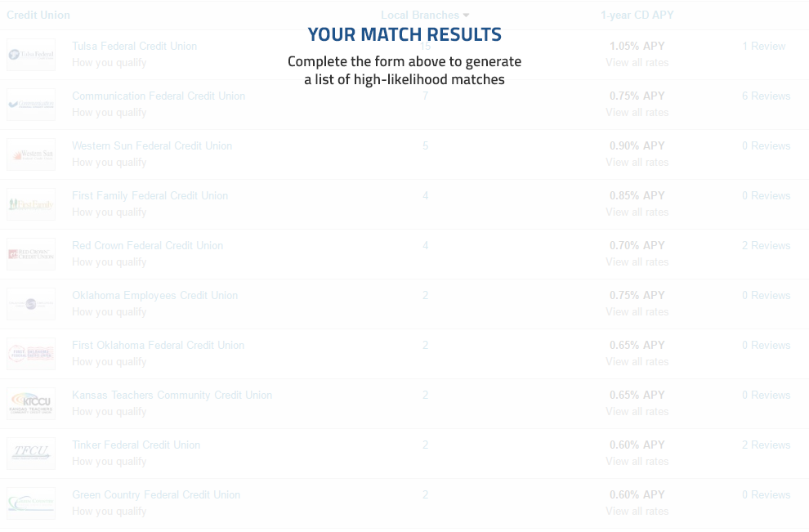Screen dimensions: 809x532
Task: Click the Tulsa Federal Credit Union logo
Action: (x=31, y=55)
